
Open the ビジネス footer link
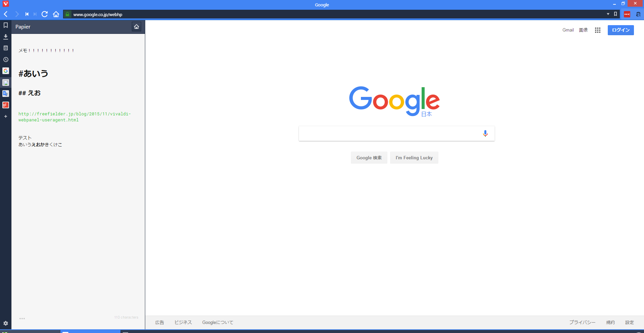[183, 322]
